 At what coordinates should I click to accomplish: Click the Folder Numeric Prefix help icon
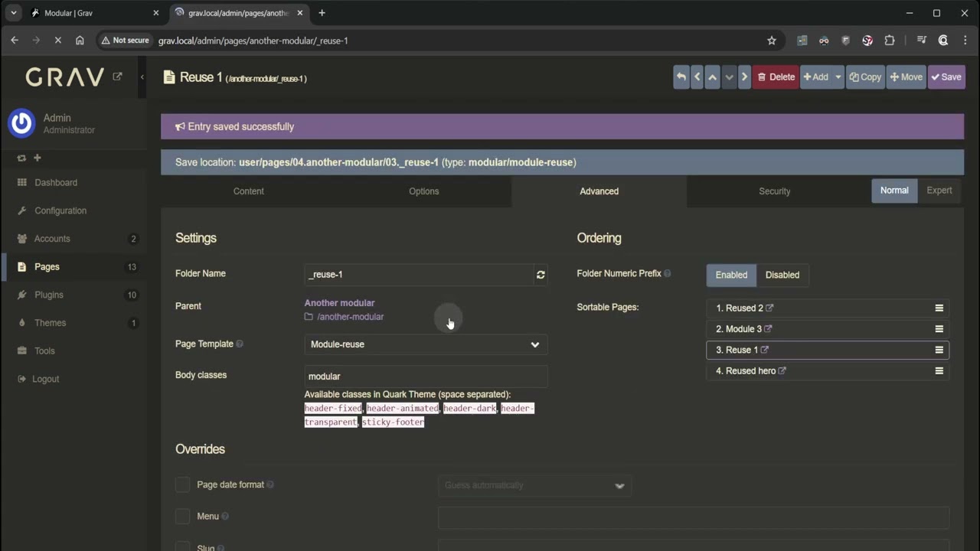[x=668, y=274]
